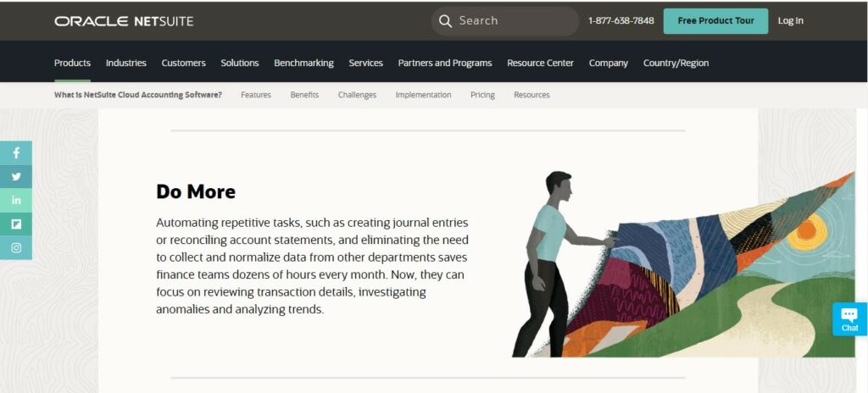
Task: Jump to the Pricing section
Action: 482,95
